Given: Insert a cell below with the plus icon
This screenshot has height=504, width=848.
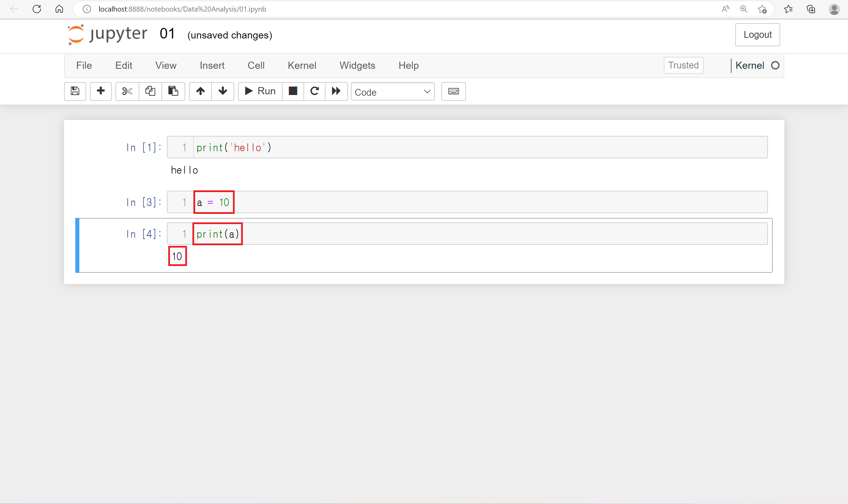Looking at the screenshot, I should [x=101, y=91].
